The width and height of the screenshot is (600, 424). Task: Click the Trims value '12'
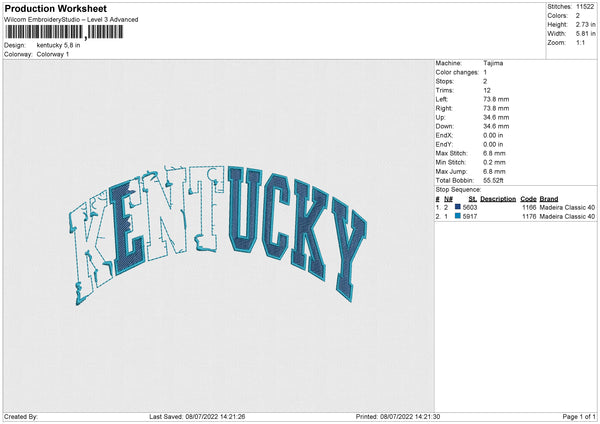[x=487, y=90]
